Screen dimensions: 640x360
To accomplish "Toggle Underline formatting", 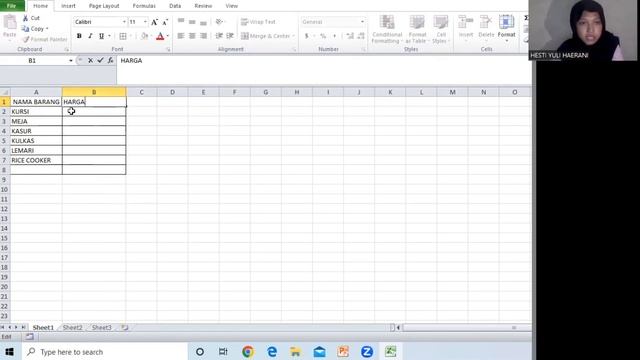I will [101, 36].
